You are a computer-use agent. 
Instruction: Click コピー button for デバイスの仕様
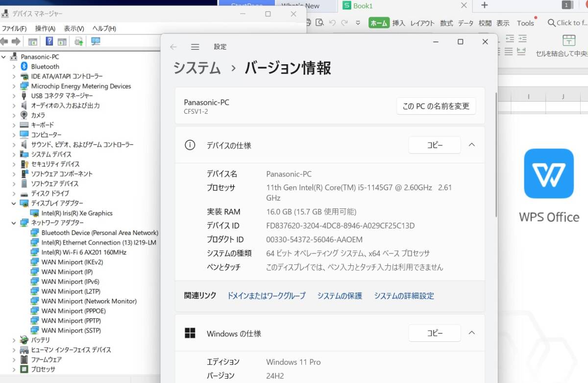coord(435,145)
